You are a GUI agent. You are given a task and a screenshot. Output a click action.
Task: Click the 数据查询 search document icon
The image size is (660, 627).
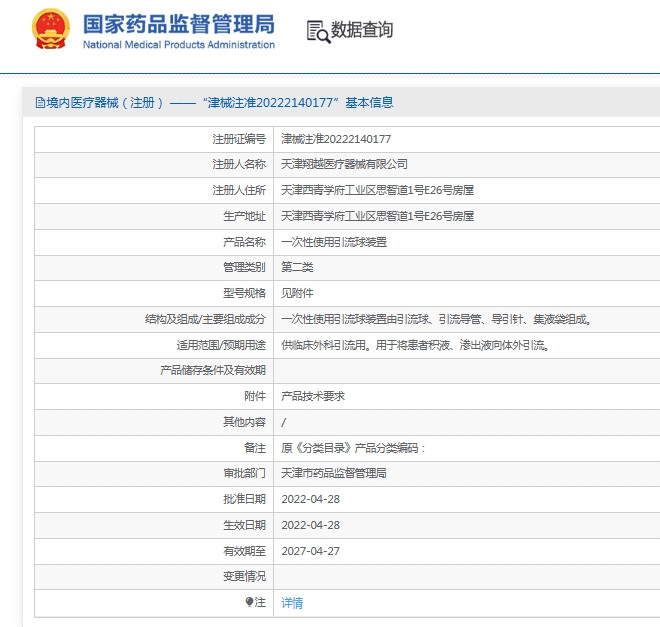[x=318, y=32]
